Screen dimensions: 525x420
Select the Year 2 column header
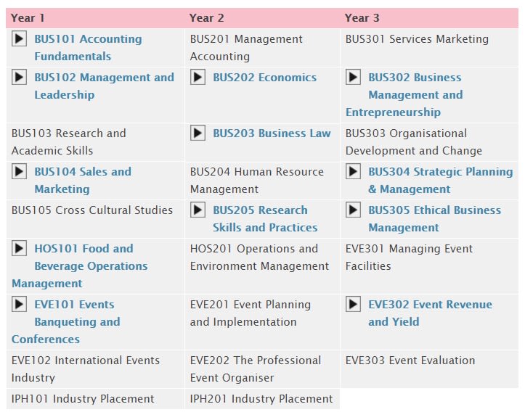click(x=206, y=17)
